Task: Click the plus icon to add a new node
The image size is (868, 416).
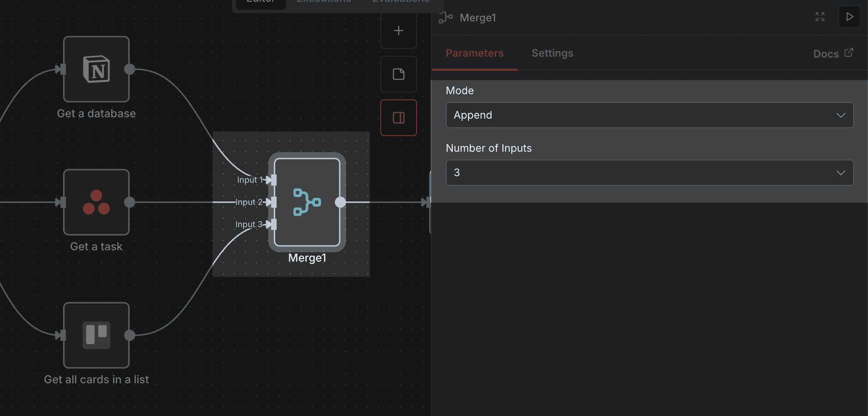Action: [x=398, y=30]
